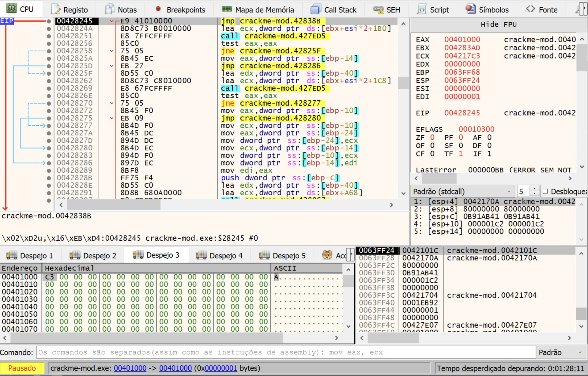Click Hide FPU button
The height and width of the screenshot is (376, 588).
(x=498, y=24)
